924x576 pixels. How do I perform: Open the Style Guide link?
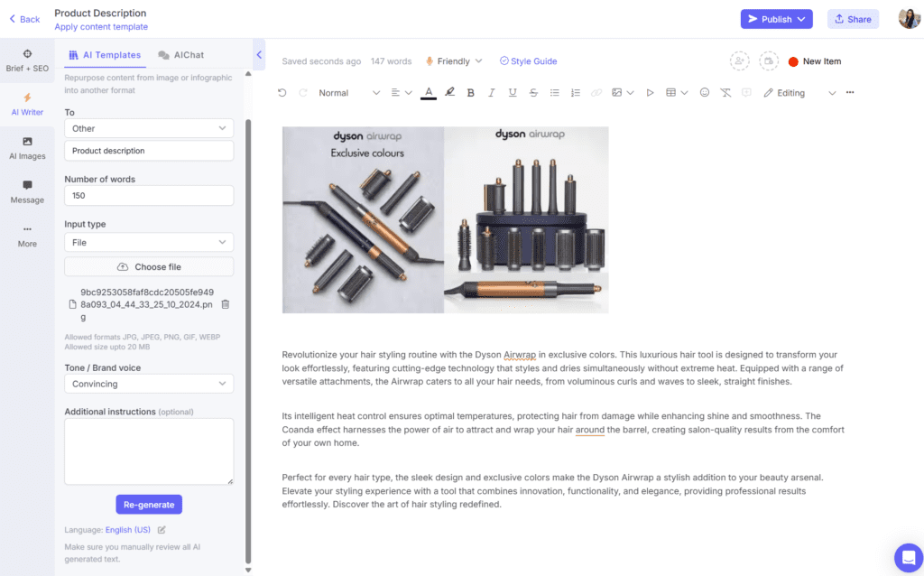(526, 60)
